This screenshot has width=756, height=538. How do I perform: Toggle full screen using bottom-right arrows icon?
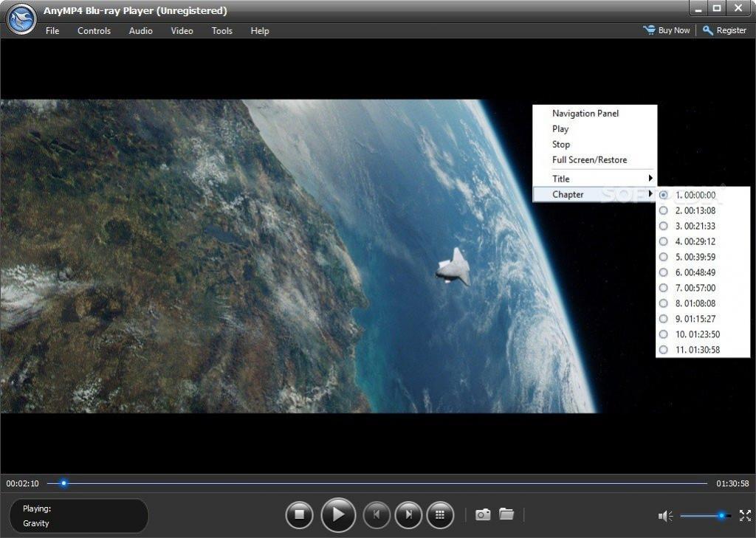click(x=745, y=515)
